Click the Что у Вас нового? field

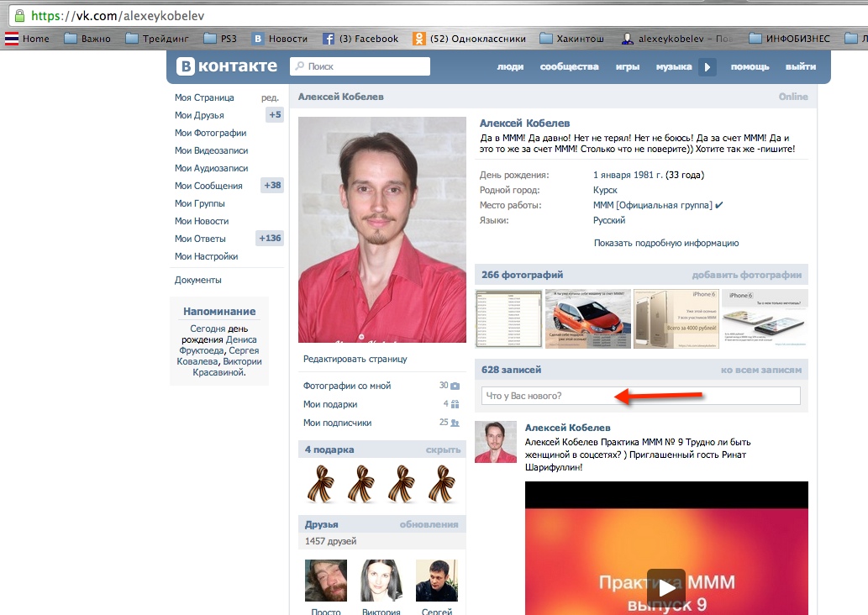point(641,396)
